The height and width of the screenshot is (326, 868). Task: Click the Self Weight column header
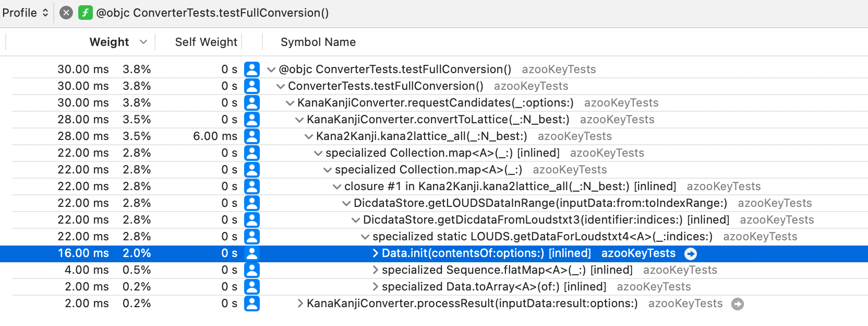tap(206, 42)
